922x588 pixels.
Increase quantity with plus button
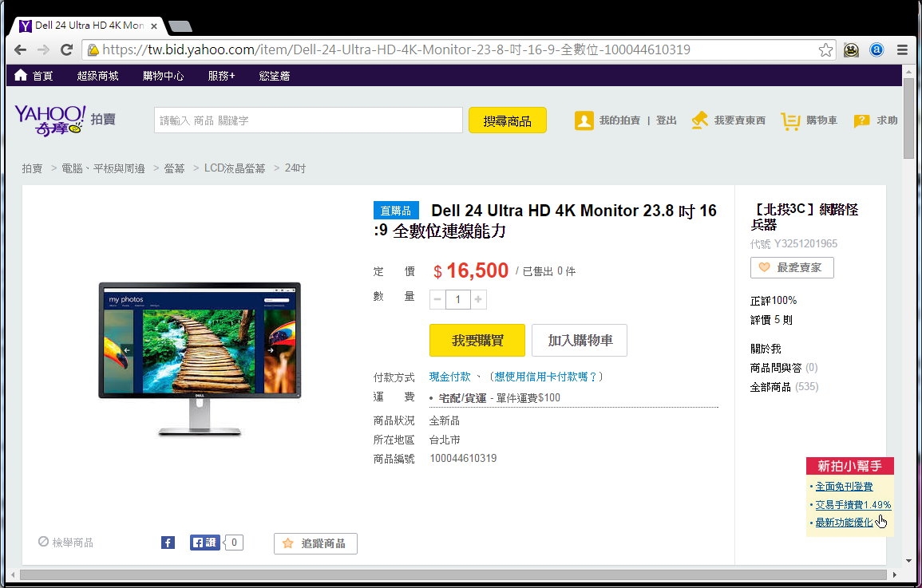coord(479,299)
